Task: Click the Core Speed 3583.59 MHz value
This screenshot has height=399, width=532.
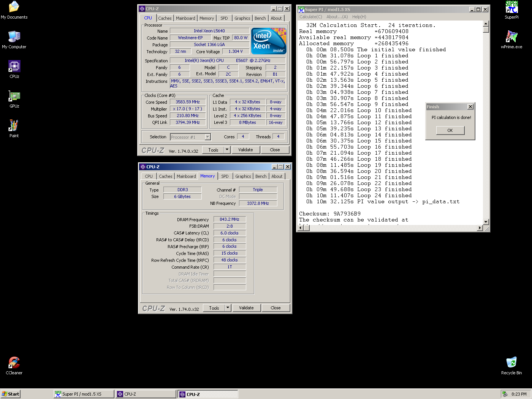Action: coord(188,102)
